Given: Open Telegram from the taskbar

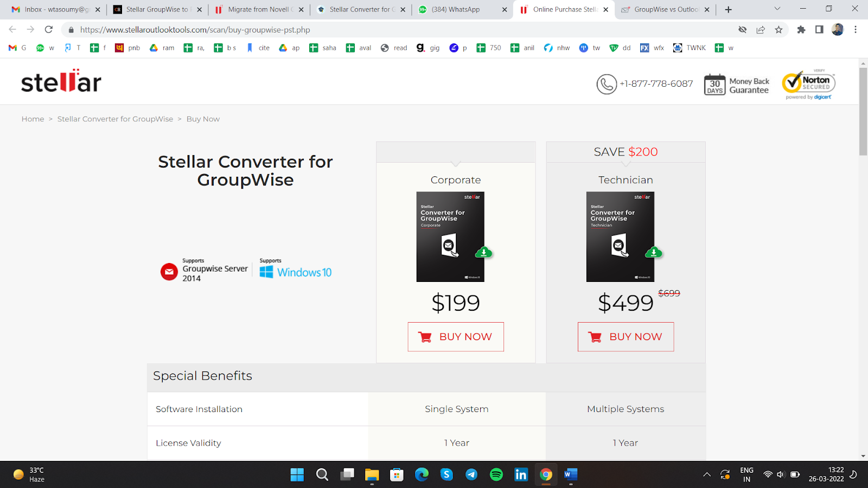Looking at the screenshot, I should (471, 475).
